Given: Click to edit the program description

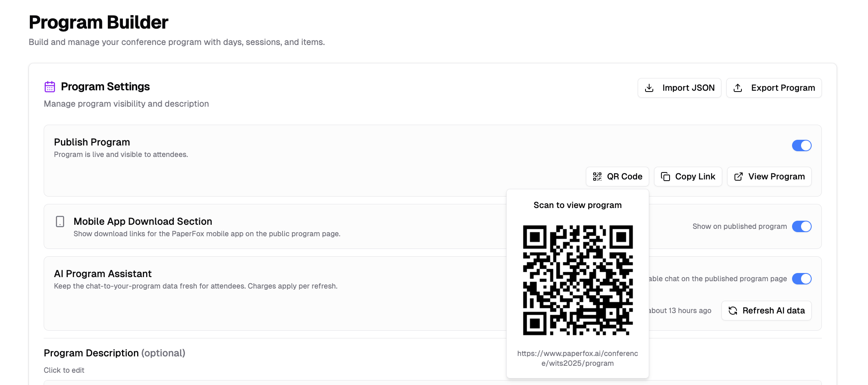Looking at the screenshot, I should click(64, 370).
